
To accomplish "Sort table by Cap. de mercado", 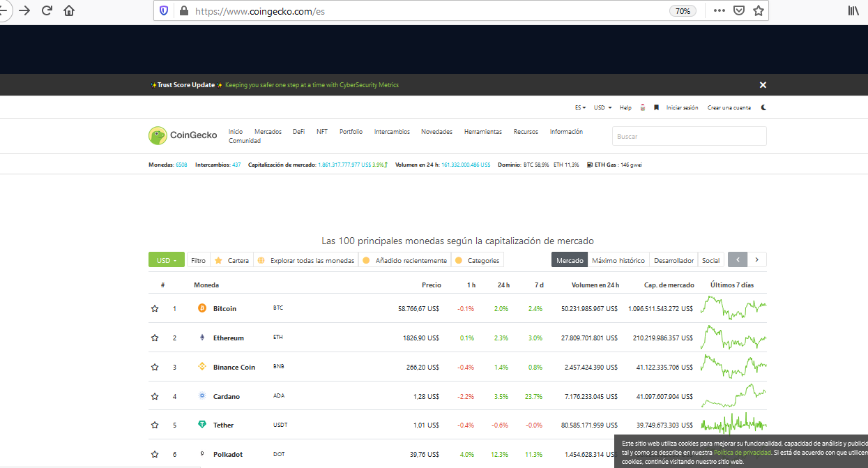I will click(669, 285).
